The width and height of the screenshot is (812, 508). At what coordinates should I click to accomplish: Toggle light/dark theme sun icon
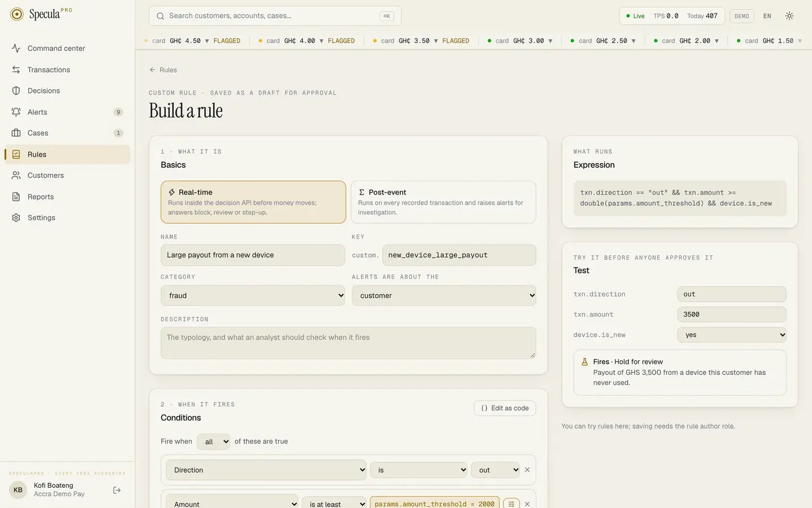pos(789,16)
